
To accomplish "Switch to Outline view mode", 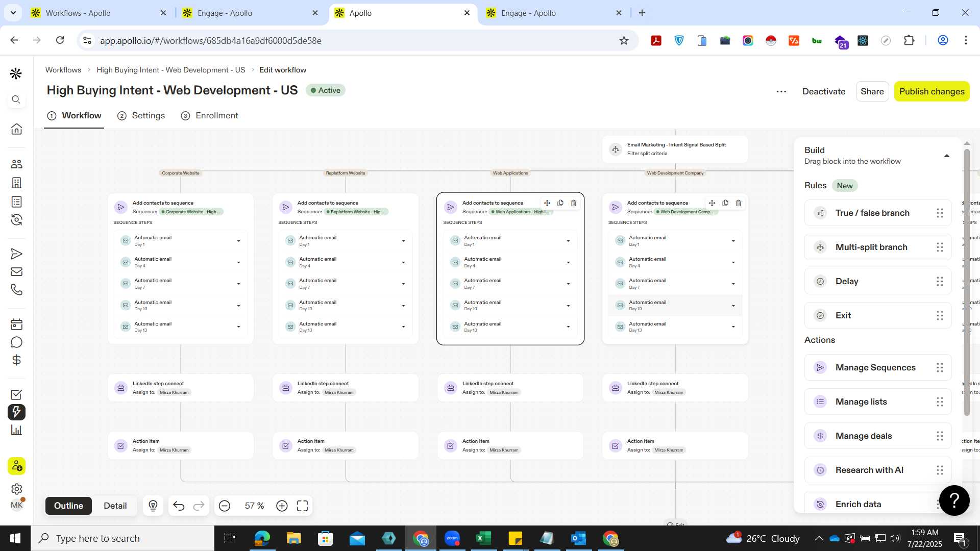I will point(68,506).
